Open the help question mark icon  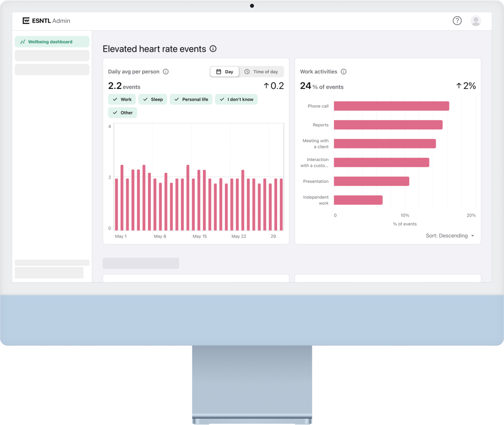click(x=457, y=21)
